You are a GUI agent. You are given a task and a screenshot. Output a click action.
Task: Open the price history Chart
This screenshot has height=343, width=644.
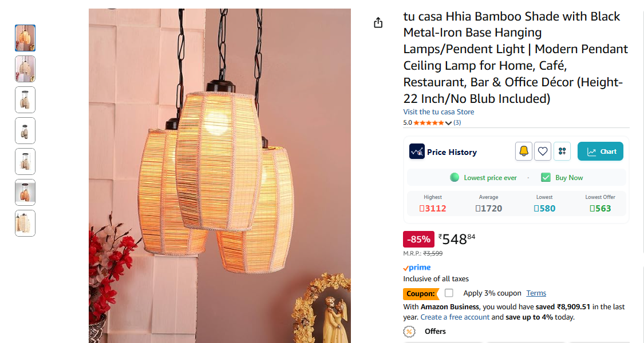point(600,151)
